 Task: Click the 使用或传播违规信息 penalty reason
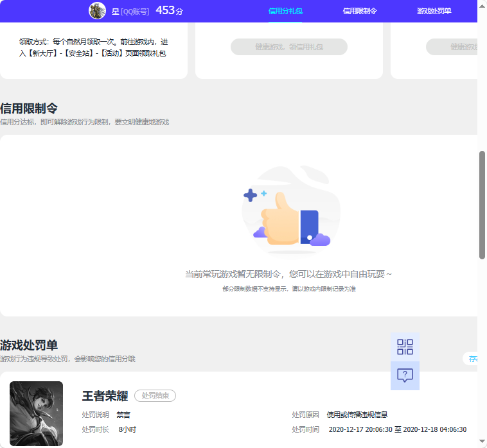click(x=357, y=415)
